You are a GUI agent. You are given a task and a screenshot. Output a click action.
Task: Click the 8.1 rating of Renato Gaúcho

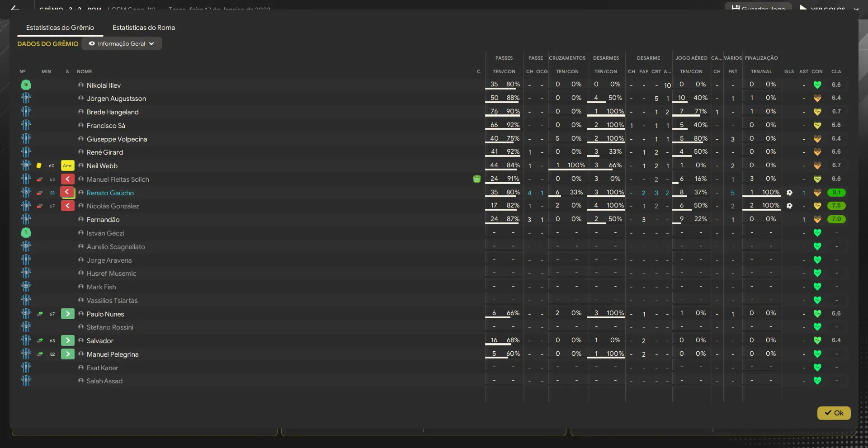836,193
